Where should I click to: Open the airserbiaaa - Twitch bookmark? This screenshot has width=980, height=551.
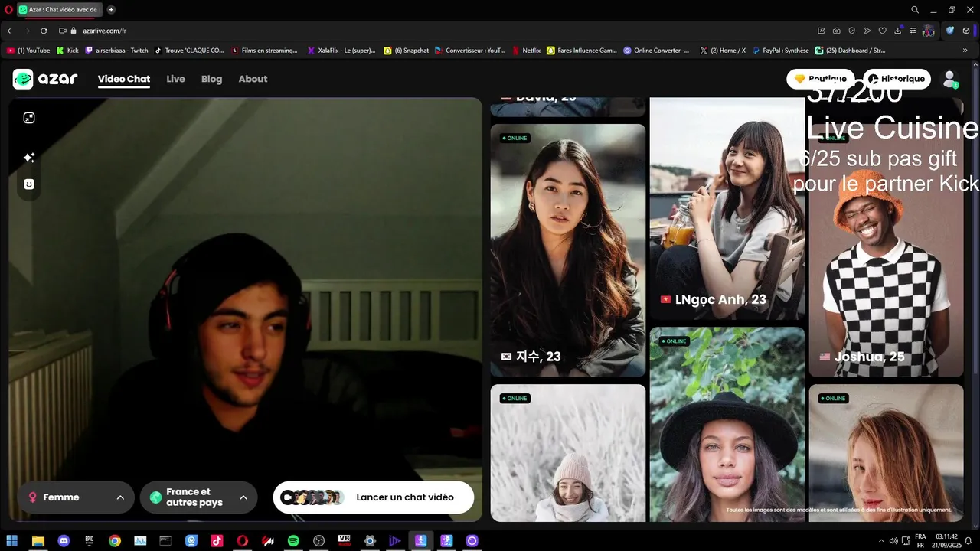tap(117, 51)
